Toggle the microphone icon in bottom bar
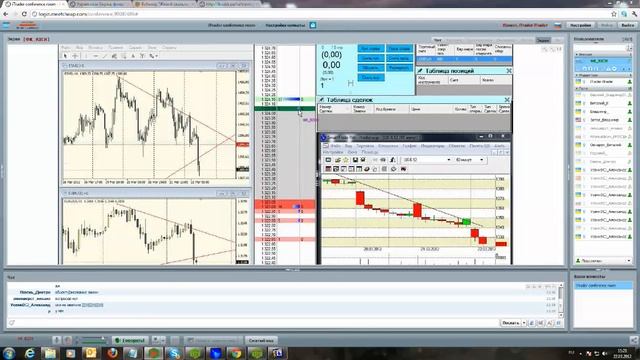The height and width of the screenshot is (360, 640). pos(57,340)
